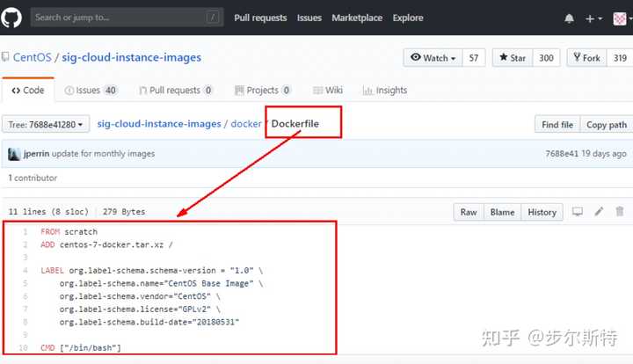Edit file with the pencil icon
Screen dimensions: 633x364
tap(599, 211)
